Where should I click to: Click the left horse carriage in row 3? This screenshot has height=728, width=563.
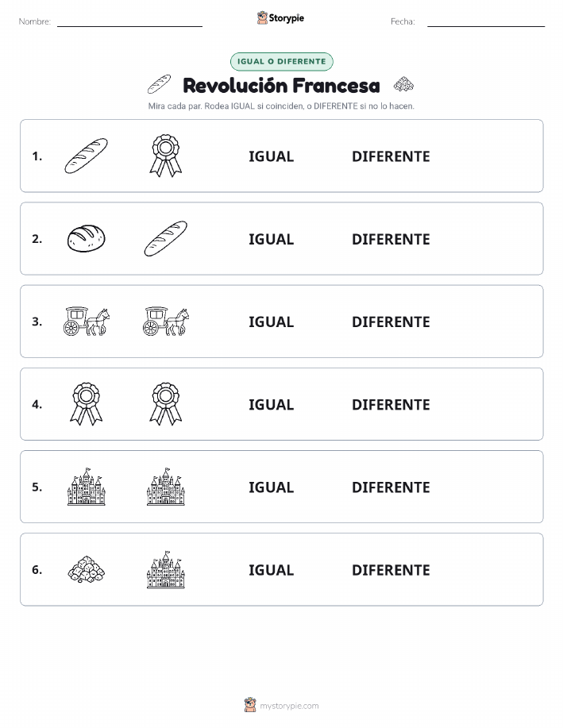[87, 322]
